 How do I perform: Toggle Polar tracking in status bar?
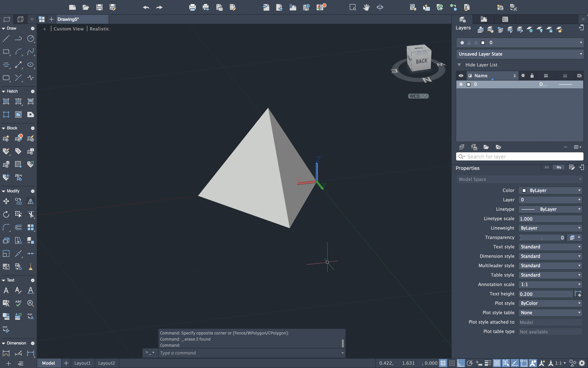point(470,363)
